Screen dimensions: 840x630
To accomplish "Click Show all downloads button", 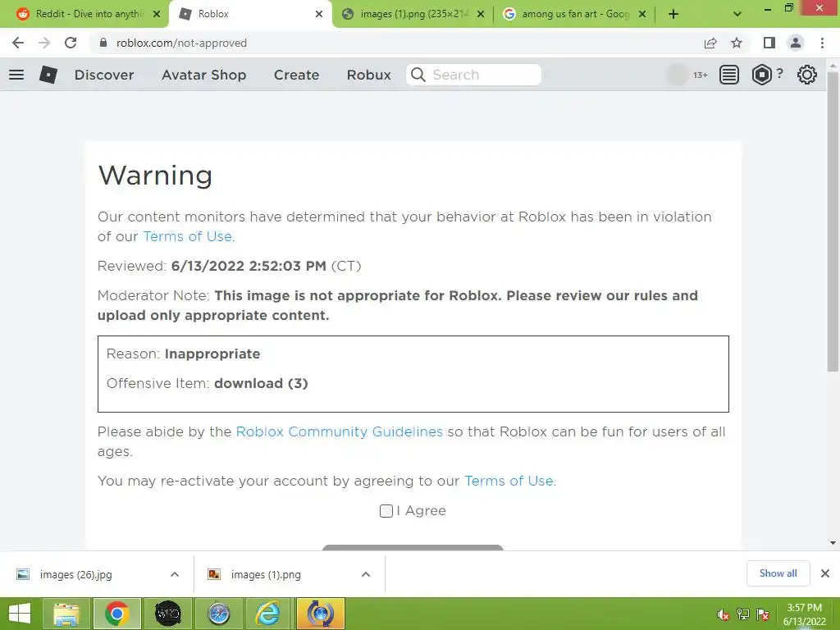I will 778,573.
